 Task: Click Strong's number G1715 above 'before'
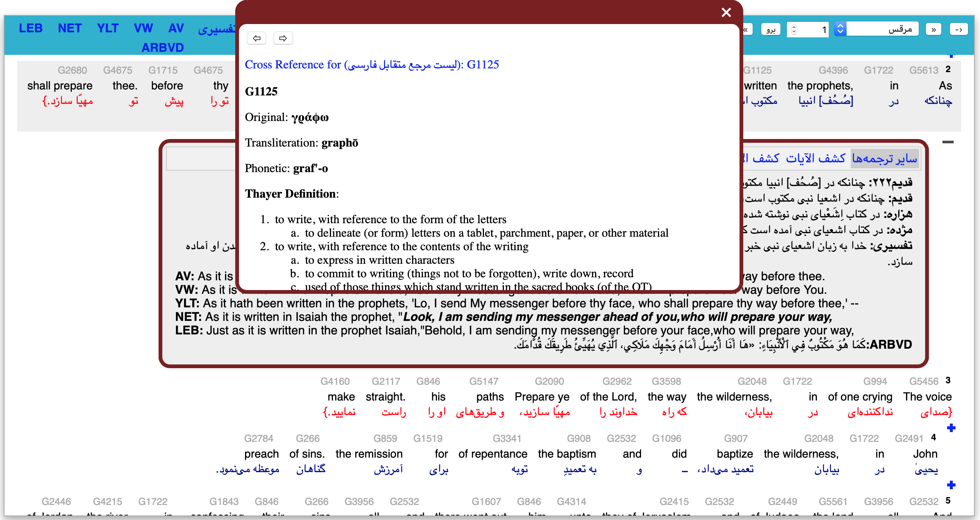(163, 70)
